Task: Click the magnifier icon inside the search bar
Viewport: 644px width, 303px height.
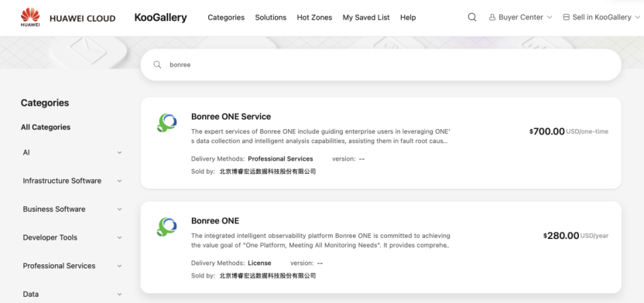Action: point(157,65)
